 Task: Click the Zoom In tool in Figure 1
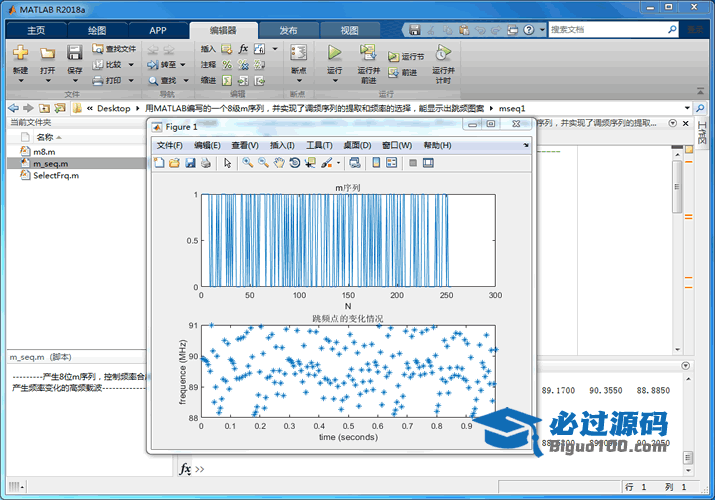[248, 163]
